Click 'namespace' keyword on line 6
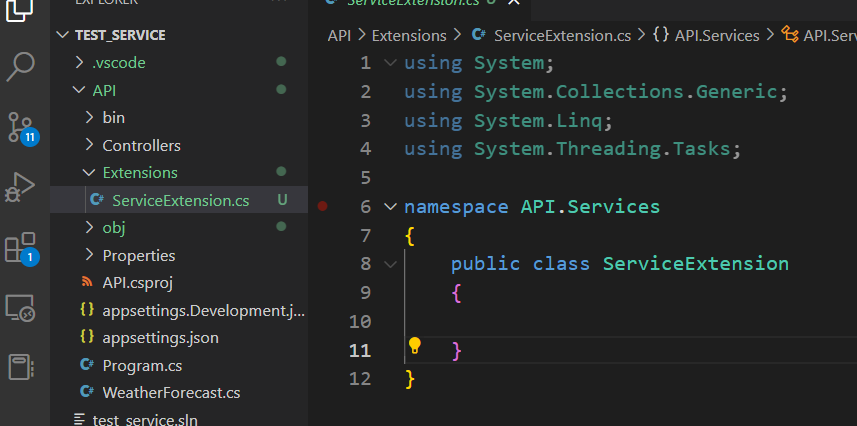Viewport: 857px width, 426px height. click(x=456, y=207)
